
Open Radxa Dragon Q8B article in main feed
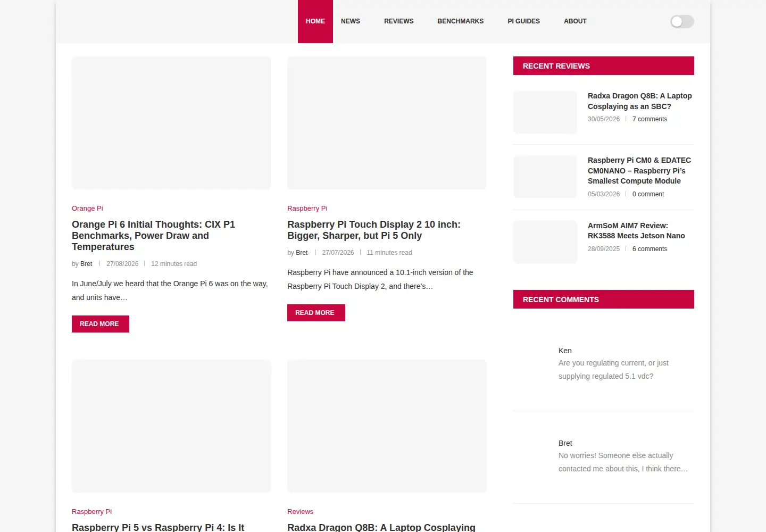point(381,527)
